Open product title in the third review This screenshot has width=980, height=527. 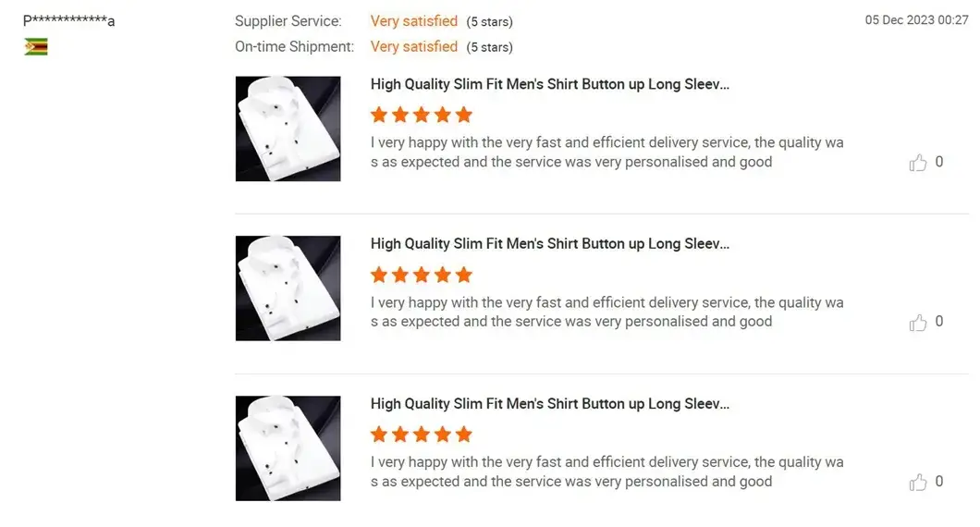550,404
